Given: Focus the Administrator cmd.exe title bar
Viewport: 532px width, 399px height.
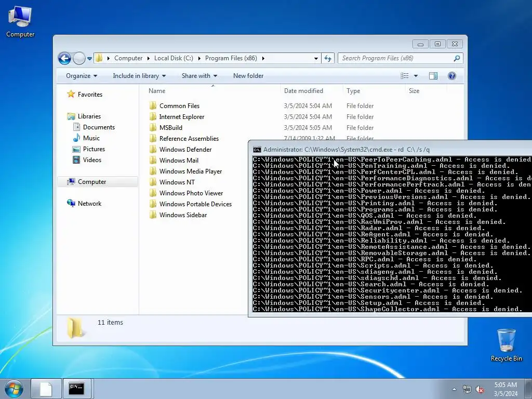Looking at the screenshot, I should click(390, 149).
